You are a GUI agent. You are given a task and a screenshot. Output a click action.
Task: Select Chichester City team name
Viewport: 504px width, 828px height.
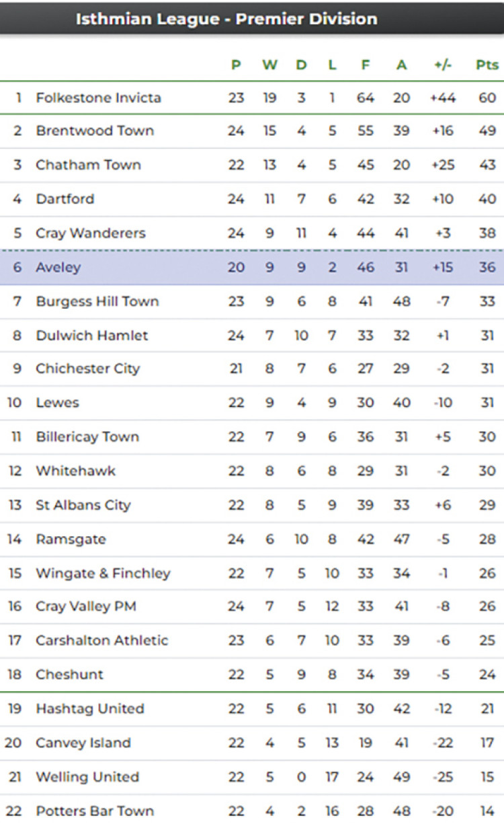click(88, 369)
